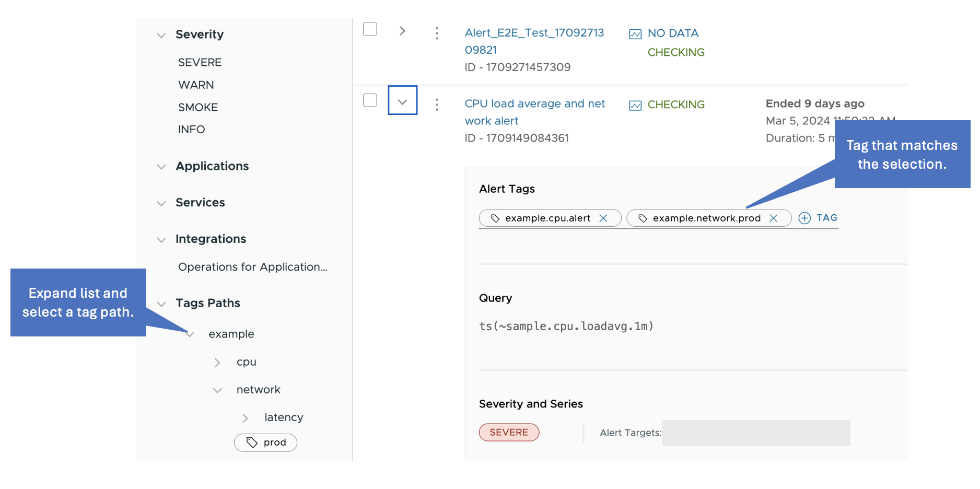Click the ts(~sample.cpu.loadavg.1m) query text
The image size is (980, 489).
coord(566,327)
